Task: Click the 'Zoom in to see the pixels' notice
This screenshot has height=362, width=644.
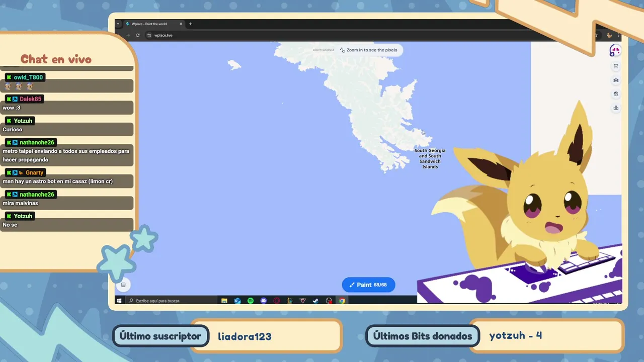Action: coord(369,50)
